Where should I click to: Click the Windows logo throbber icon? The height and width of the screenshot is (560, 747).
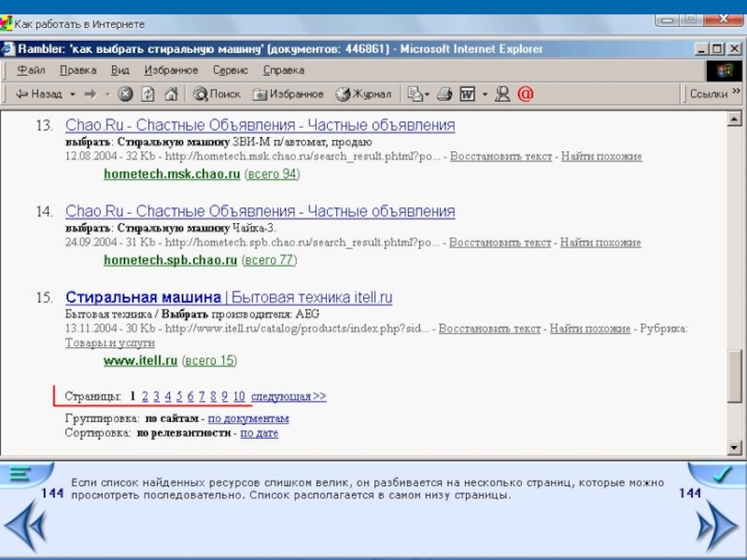click(x=725, y=72)
